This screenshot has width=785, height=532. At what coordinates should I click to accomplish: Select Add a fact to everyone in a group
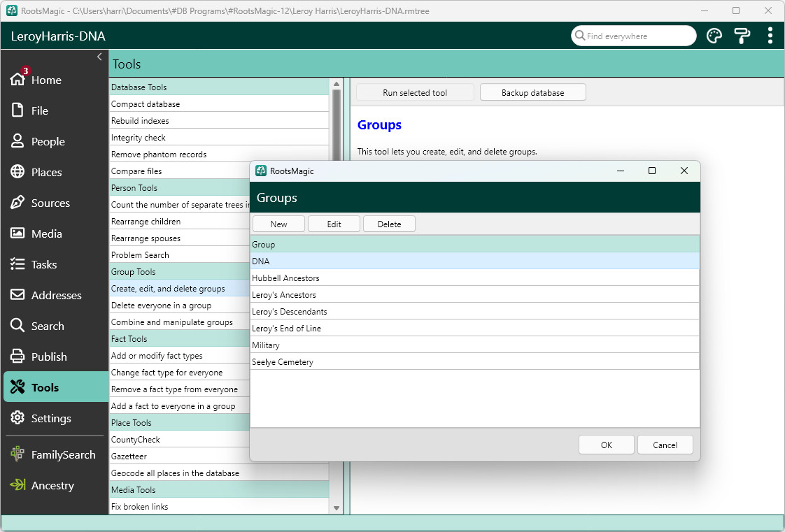(x=180, y=406)
